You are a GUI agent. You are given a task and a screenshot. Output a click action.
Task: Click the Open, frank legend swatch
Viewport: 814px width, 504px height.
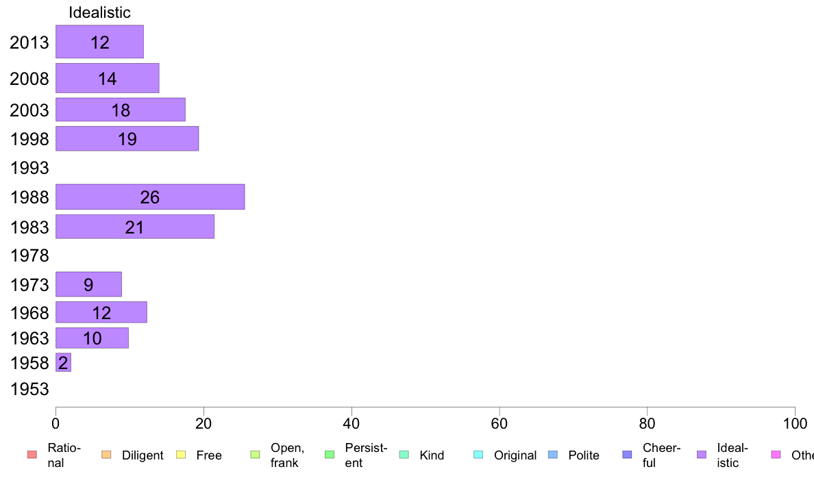255,455
